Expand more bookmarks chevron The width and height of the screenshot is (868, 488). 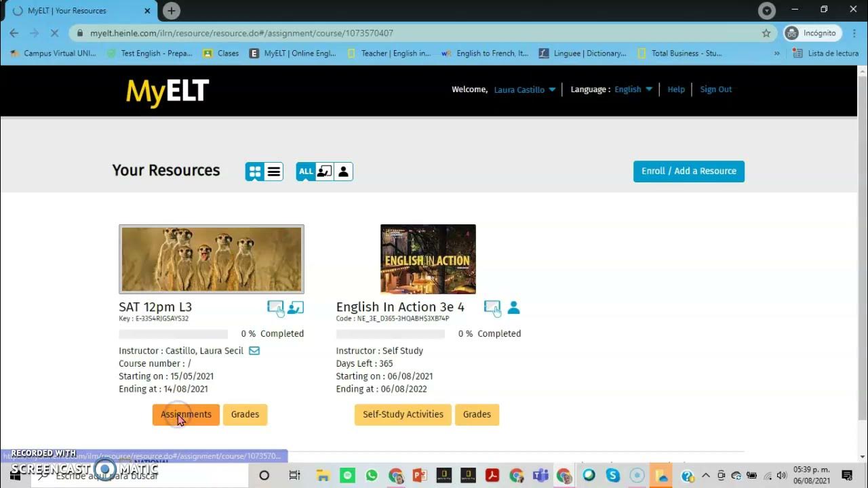[x=776, y=54]
